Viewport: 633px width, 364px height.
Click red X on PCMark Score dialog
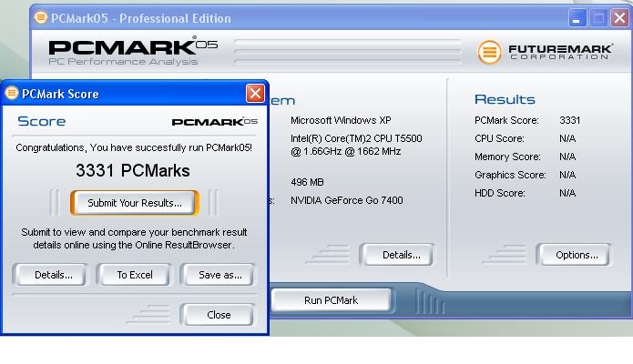pos(255,93)
